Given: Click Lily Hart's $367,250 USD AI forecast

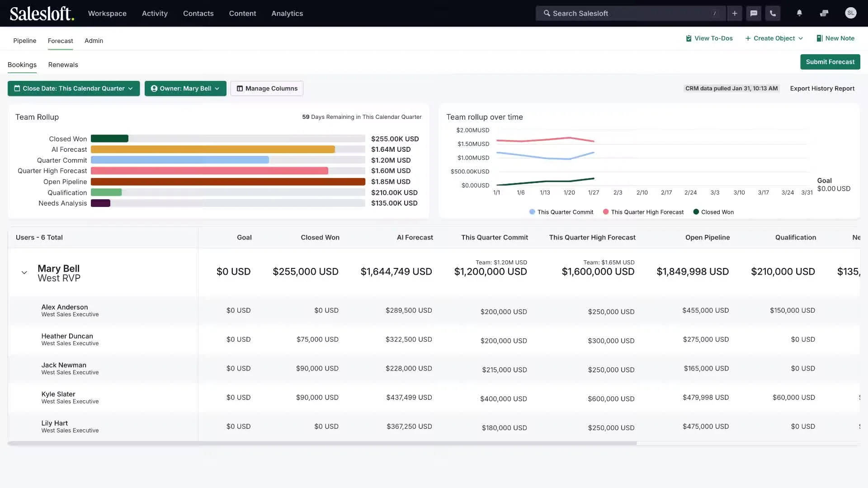Looking at the screenshot, I should tap(409, 427).
